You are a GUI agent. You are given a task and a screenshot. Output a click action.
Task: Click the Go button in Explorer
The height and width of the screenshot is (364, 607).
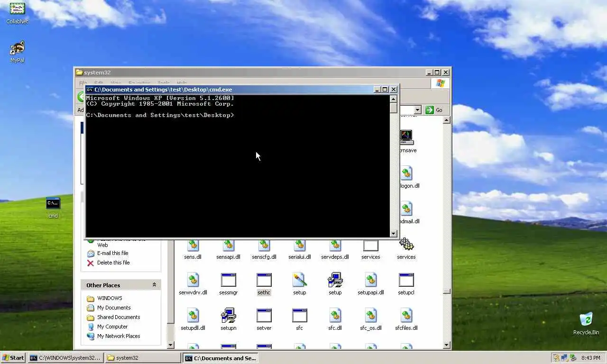click(x=434, y=110)
